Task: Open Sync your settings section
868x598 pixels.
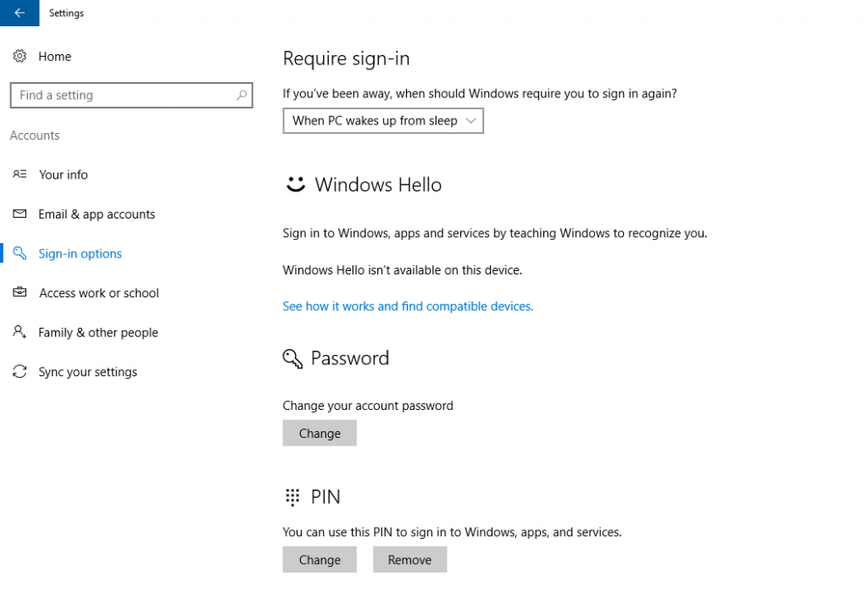Action: coord(87,372)
